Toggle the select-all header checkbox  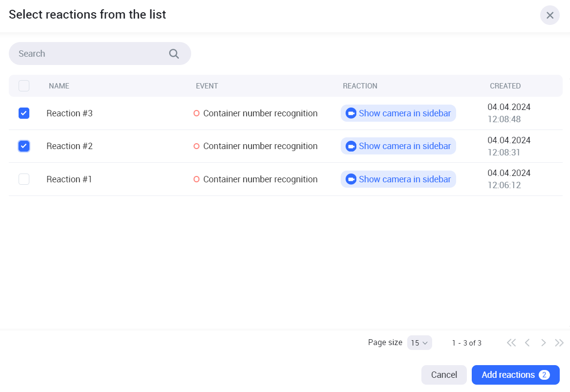coord(24,86)
